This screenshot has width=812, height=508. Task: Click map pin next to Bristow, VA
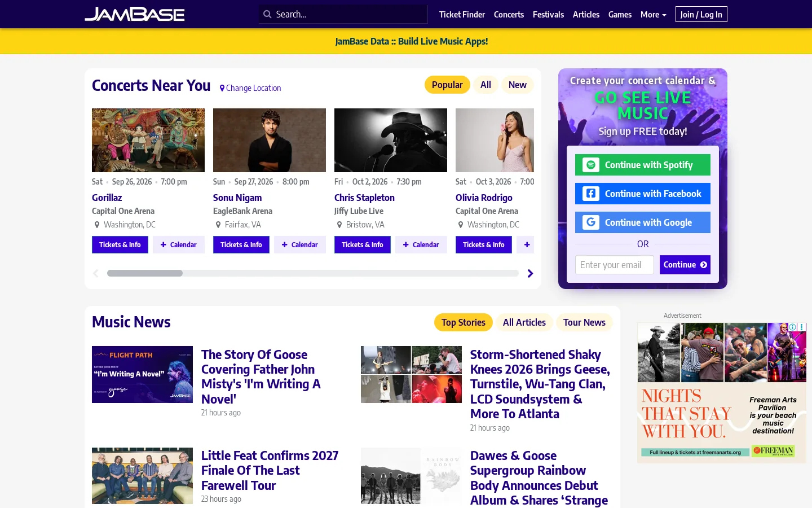point(339,225)
